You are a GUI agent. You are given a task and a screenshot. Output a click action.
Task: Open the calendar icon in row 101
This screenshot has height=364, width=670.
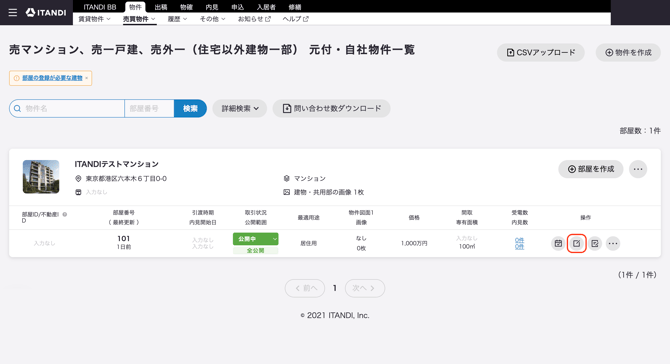point(558,243)
